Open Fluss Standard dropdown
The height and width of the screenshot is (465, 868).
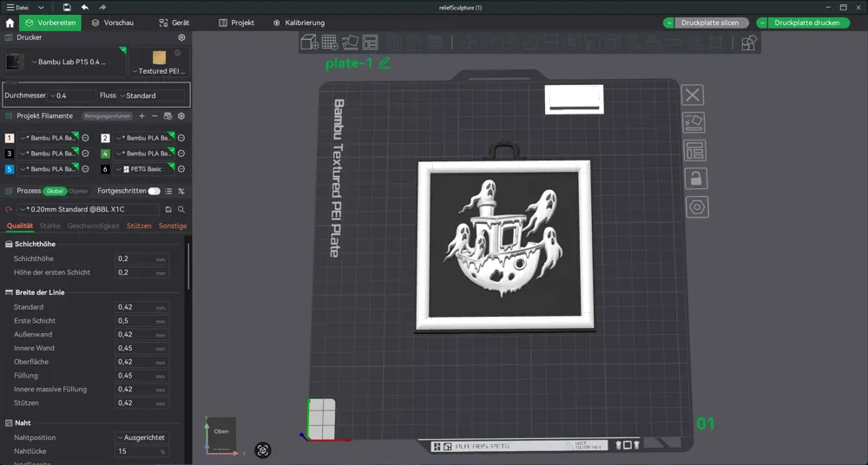pyautogui.click(x=150, y=95)
